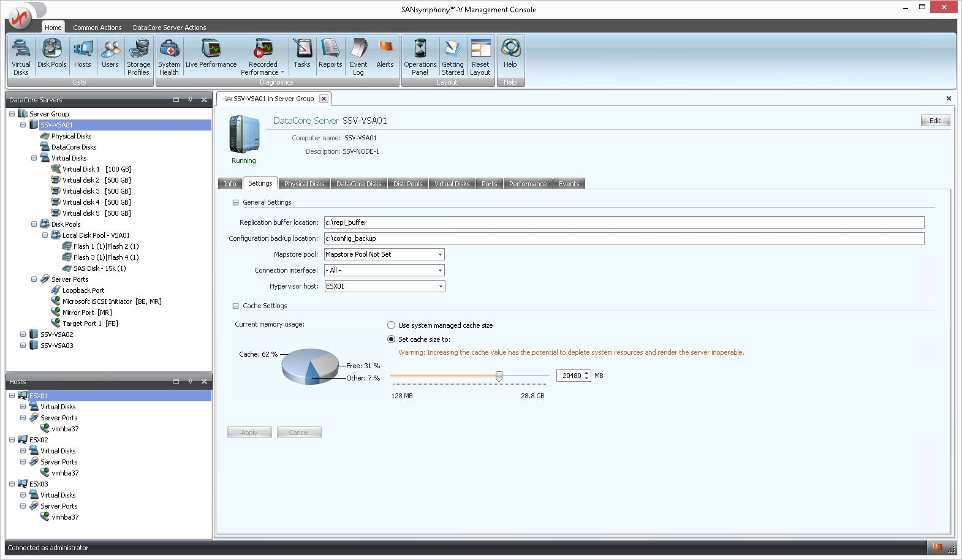Open System Health diagnostics
The image size is (962, 560).
[169, 56]
